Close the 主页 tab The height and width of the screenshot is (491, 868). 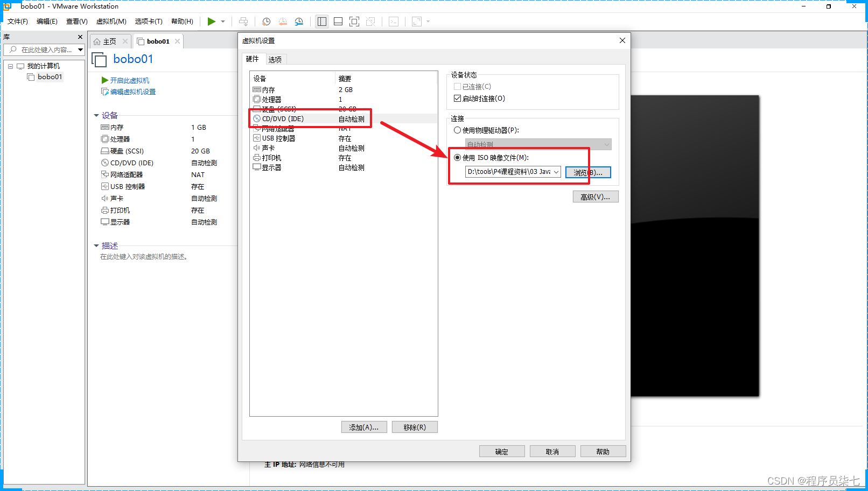click(125, 41)
